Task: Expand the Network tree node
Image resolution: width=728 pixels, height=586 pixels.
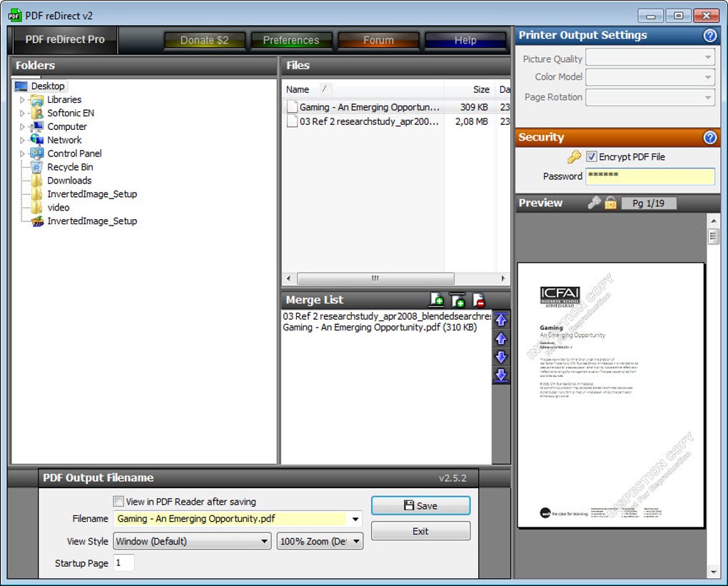Action: 22,140
